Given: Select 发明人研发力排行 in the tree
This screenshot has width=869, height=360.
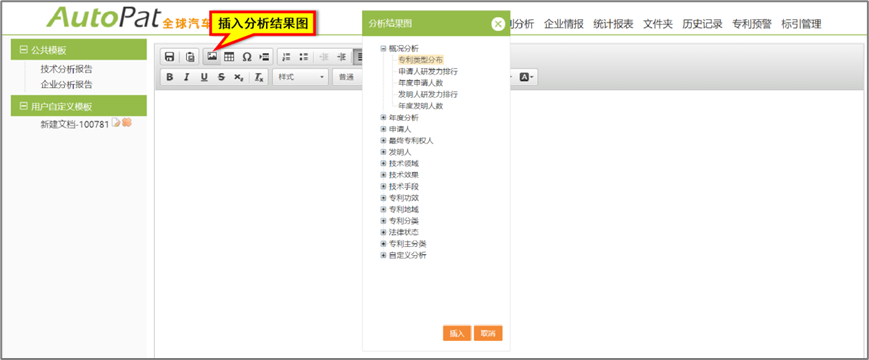Looking at the screenshot, I should (428, 94).
